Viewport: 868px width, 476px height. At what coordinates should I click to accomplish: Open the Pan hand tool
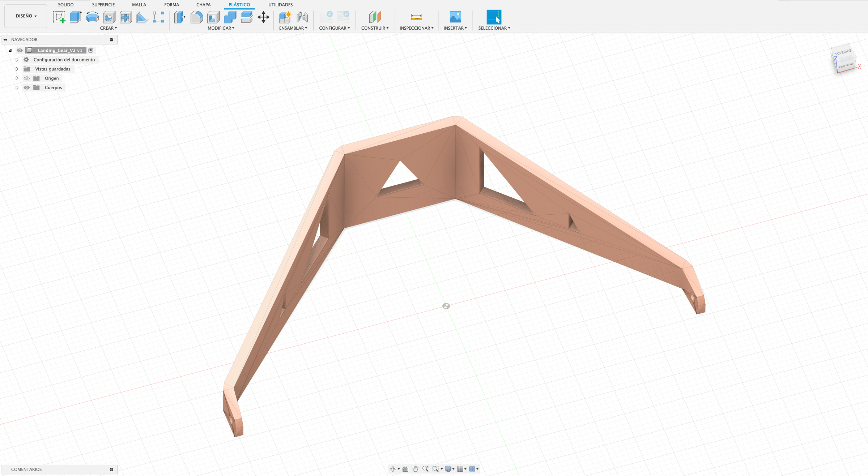pyautogui.click(x=415, y=469)
